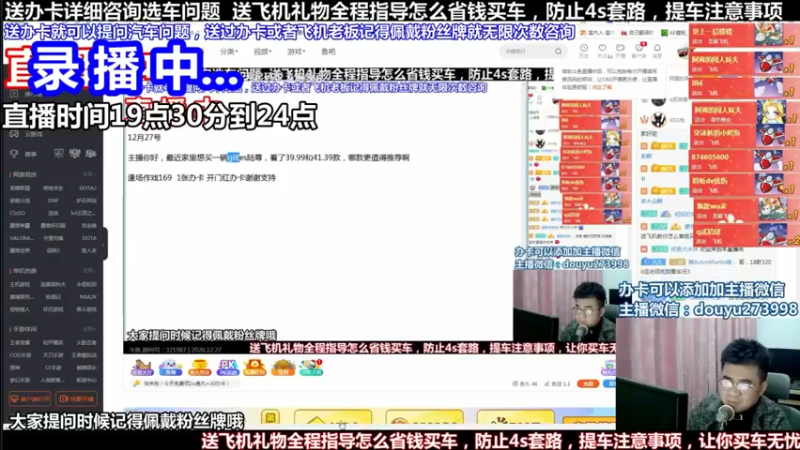800x450 pixels.
Task: Expand the 视频 dropdown in top navigation
Action: [262, 52]
